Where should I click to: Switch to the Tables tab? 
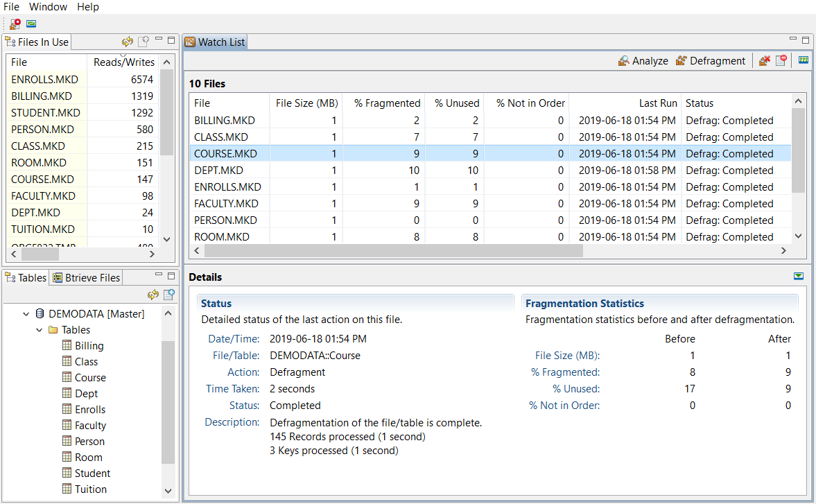point(26,278)
